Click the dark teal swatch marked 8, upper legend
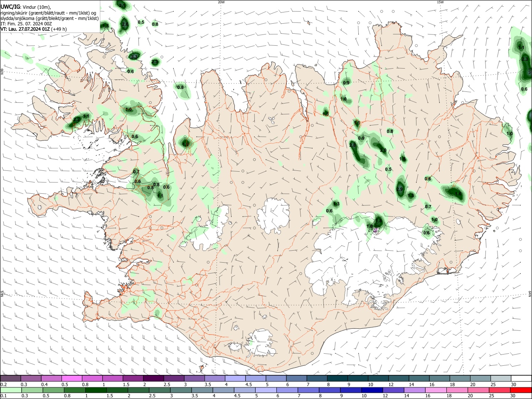The height and width of the screenshot is (399, 532). (x=337, y=379)
